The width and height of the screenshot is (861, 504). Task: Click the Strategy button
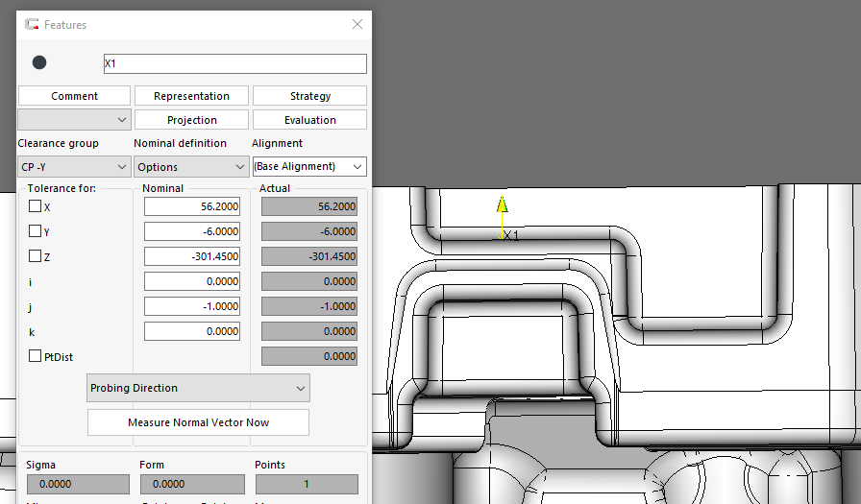pyautogui.click(x=309, y=96)
